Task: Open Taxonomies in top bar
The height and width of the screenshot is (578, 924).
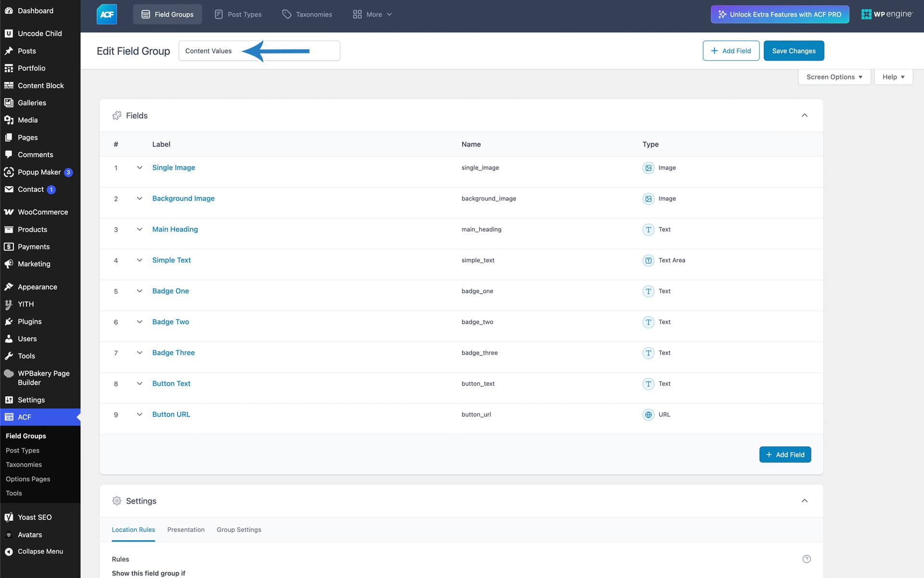Action: (x=307, y=14)
